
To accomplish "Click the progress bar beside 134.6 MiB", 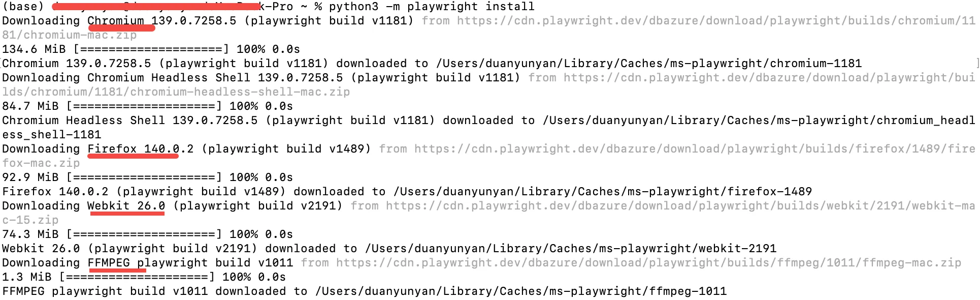I will pos(151,49).
